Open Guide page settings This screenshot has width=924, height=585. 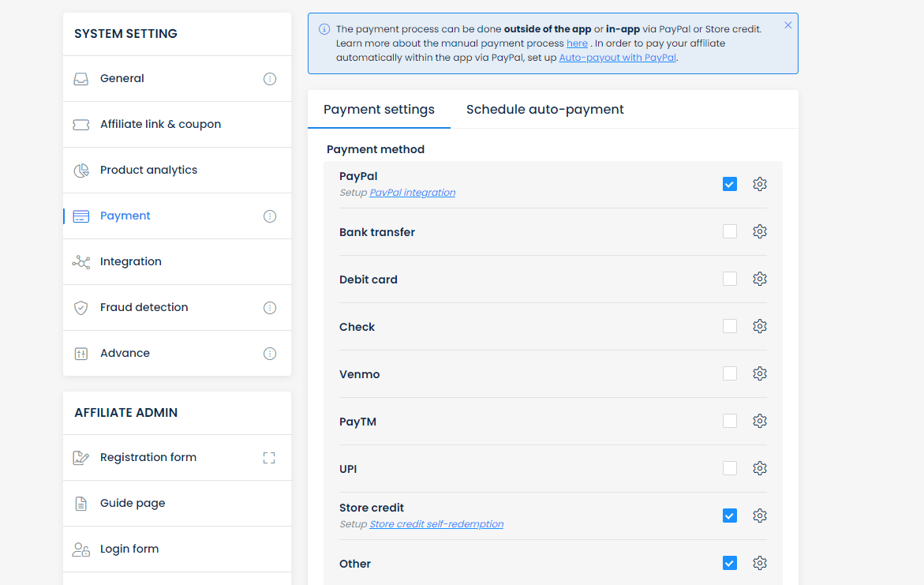[177, 504]
